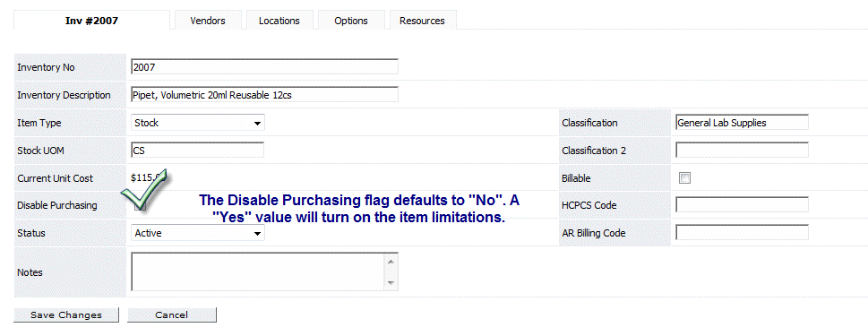This screenshot has height=336, width=868.
Task: Click the HCPCS Code input field
Action: [x=742, y=205]
